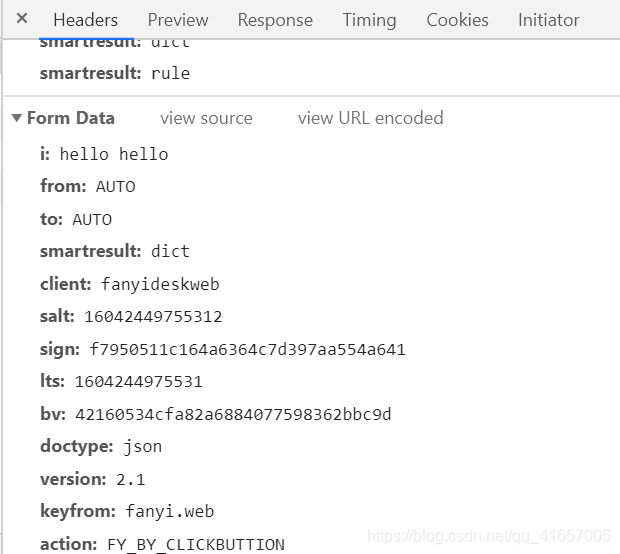Click the Form Data section title
Image resolution: width=620 pixels, height=554 pixels.
tap(70, 118)
